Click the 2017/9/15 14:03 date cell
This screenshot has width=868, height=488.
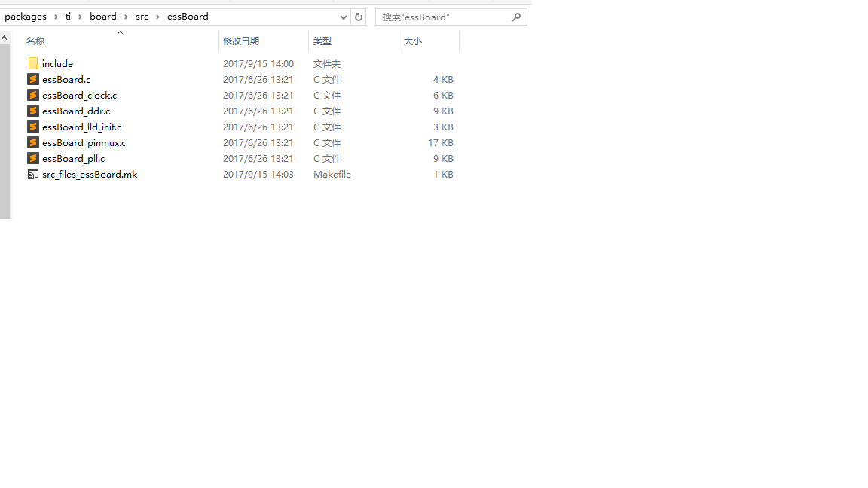(x=258, y=174)
